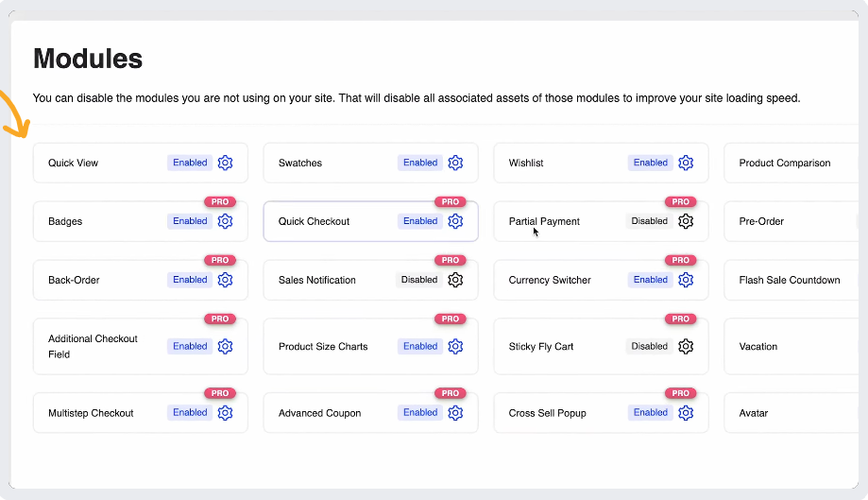This screenshot has width=868, height=500.
Task: Open Badges module settings gear
Action: click(225, 221)
